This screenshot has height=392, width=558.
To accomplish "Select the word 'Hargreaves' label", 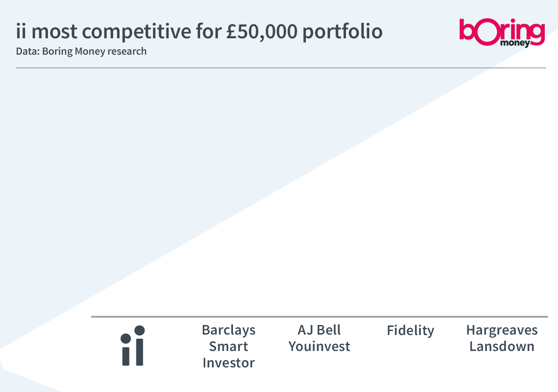I will (x=502, y=330).
